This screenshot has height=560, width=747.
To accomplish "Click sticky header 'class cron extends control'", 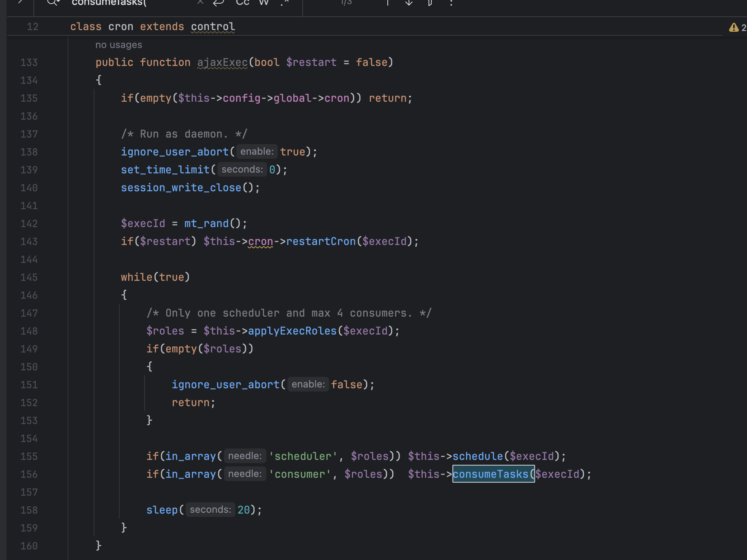I will coord(152,27).
